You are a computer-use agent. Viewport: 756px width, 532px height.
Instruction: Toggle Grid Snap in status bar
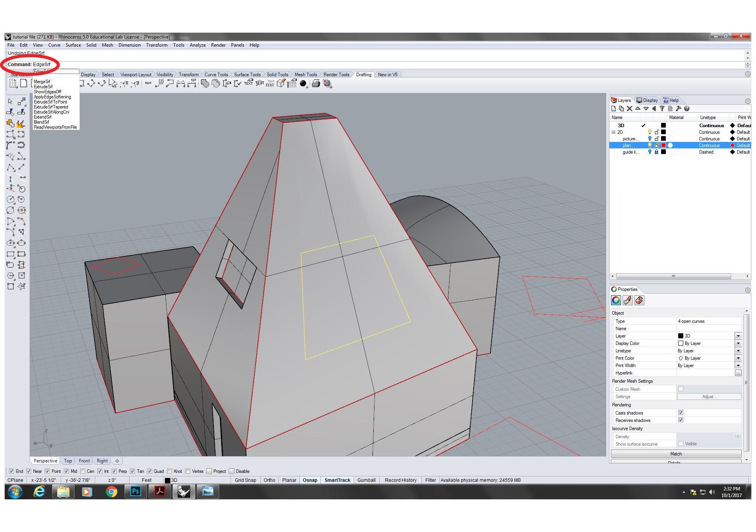pyautogui.click(x=245, y=480)
